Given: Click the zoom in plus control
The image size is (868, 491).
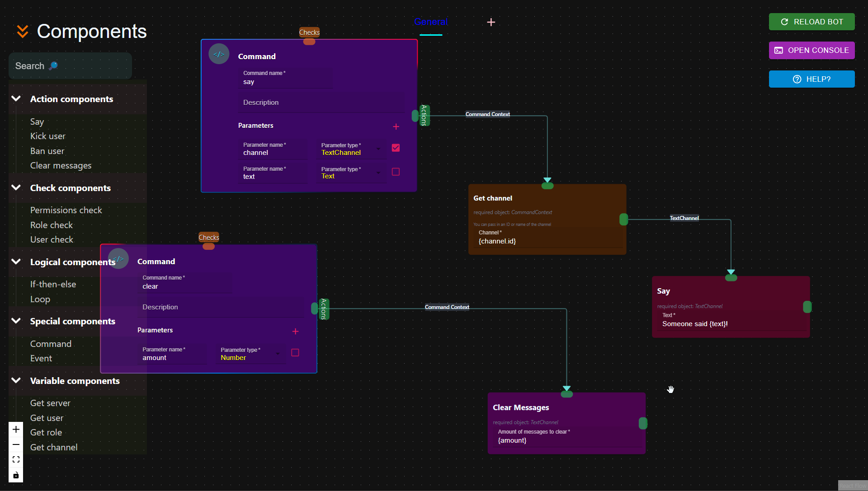Looking at the screenshot, I should [16, 429].
